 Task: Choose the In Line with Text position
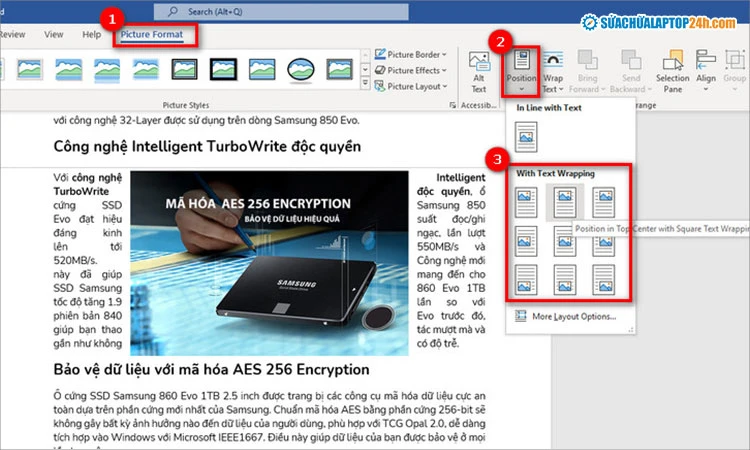(x=528, y=136)
